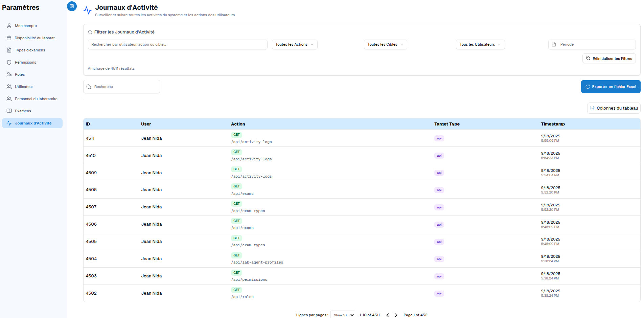Expand the Toutes les Cibles filter
This screenshot has width=644, height=318.
[x=385, y=45]
